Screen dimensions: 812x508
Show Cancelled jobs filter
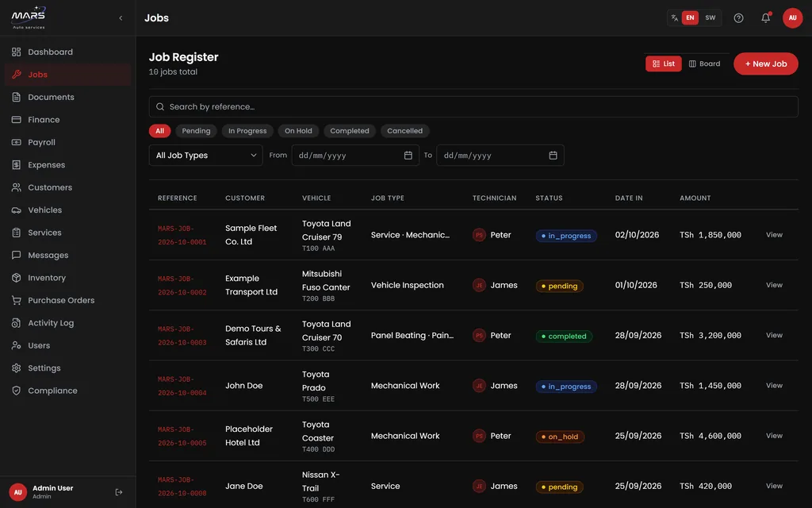coord(405,131)
